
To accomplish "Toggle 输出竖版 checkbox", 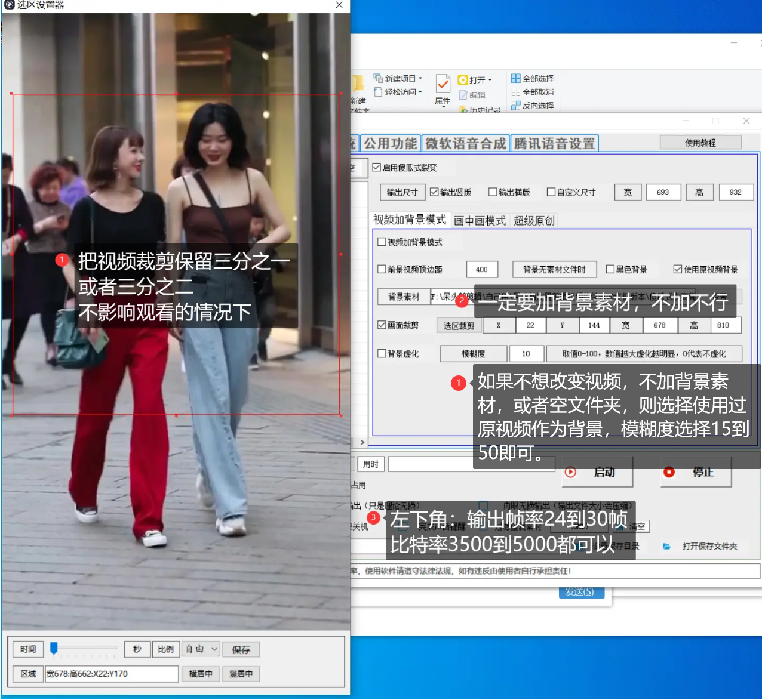I will pos(434,192).
